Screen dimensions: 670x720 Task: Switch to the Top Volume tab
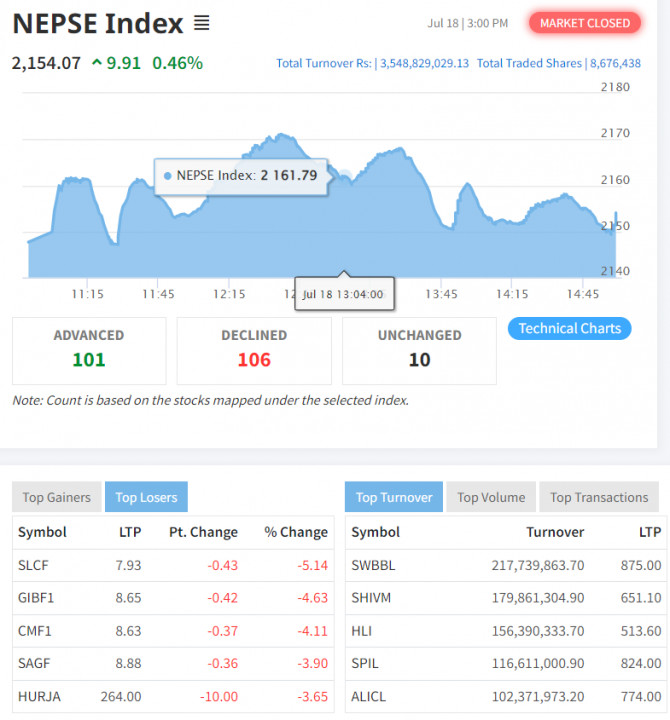tap(491, 497)
